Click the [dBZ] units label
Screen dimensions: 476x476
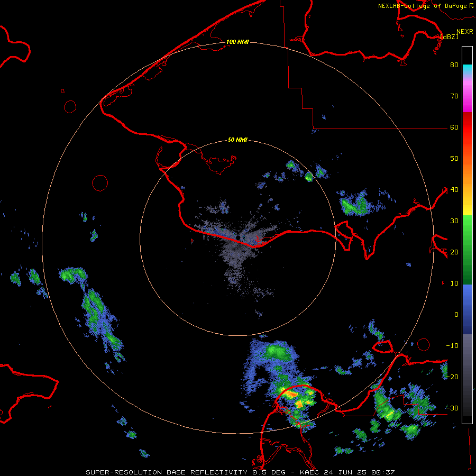pyautogui.click(x=449, y=36)
